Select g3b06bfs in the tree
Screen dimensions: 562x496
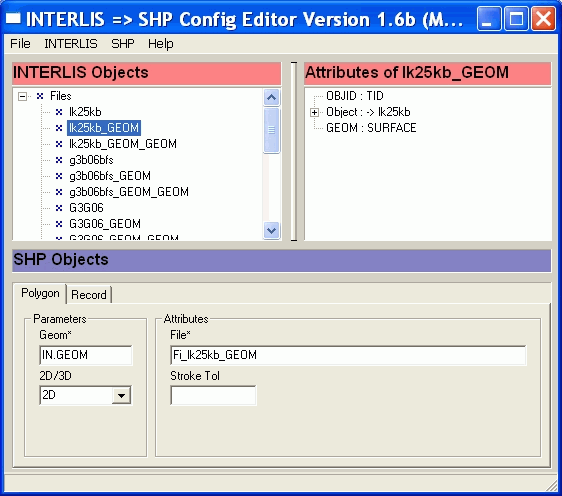tap(91, 160)
